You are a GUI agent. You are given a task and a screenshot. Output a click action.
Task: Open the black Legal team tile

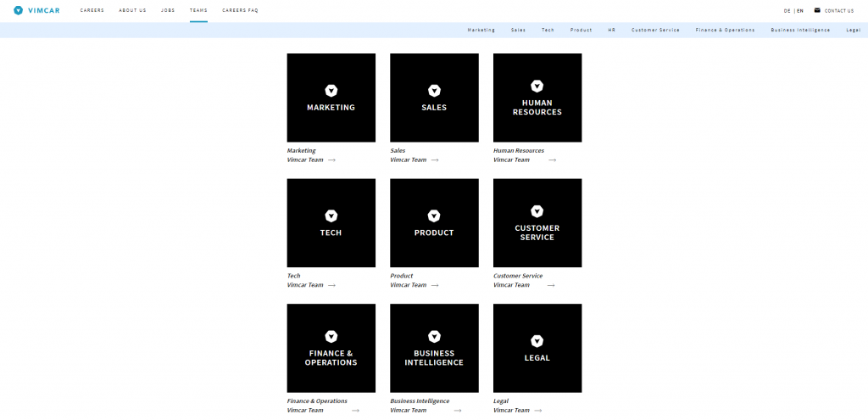(537, 348)
